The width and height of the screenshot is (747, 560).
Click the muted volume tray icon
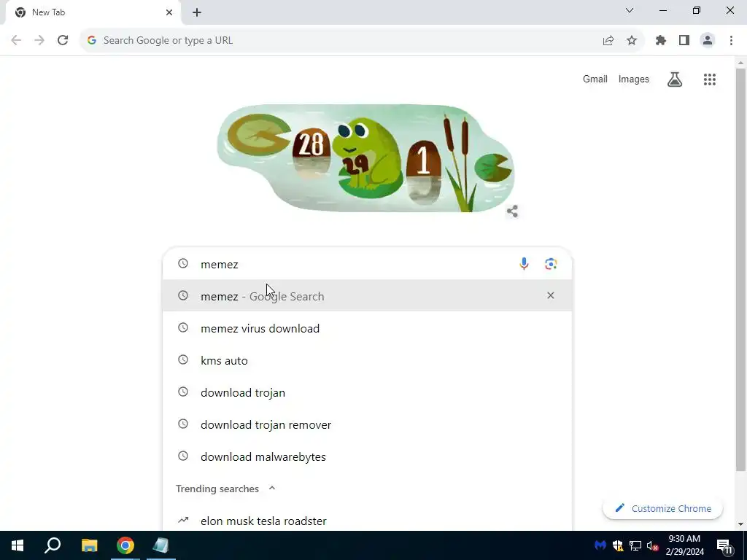pyautogui.click(x=653, y=545)
